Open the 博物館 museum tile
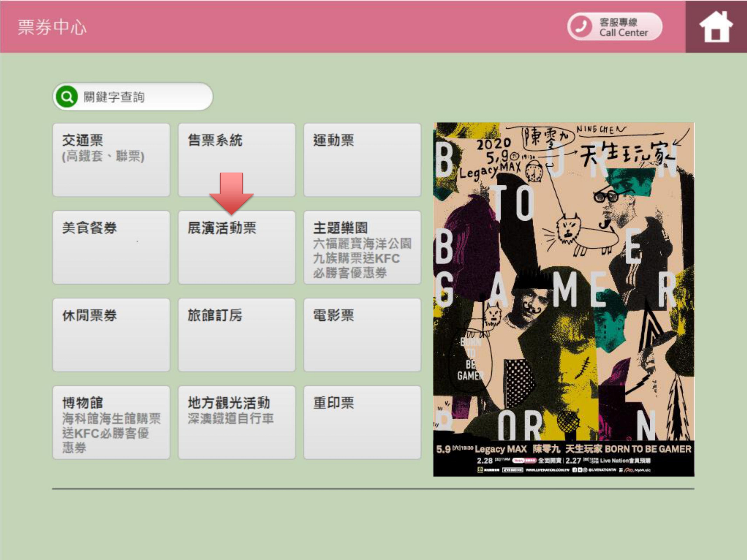The width and height of the screenshot is (747, 560). click(x=111, y=422)
